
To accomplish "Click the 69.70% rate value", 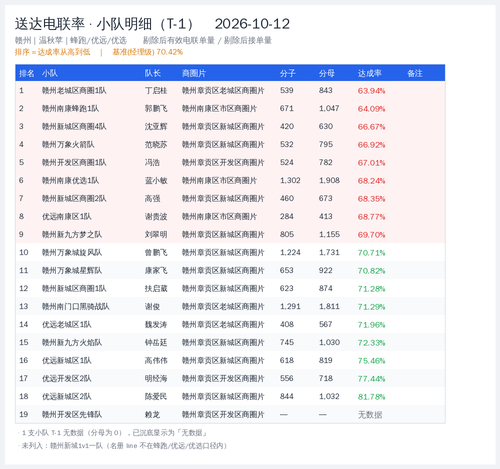I will 371,235.
